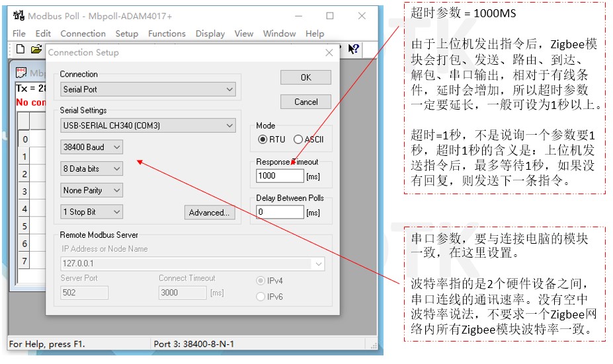Expand the 38400 Baud dropdown
The image size is (613, 364).
(x=91, y=147)
